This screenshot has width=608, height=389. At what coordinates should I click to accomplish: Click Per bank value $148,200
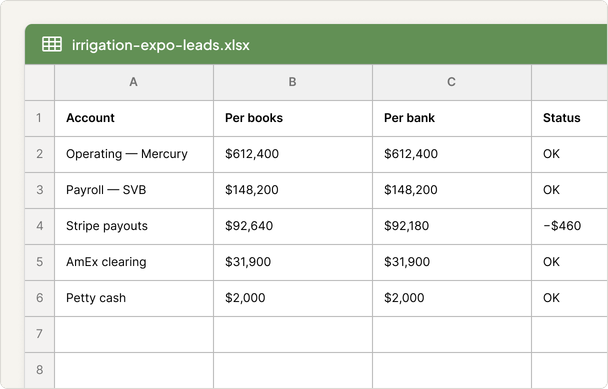pos(452,190)
